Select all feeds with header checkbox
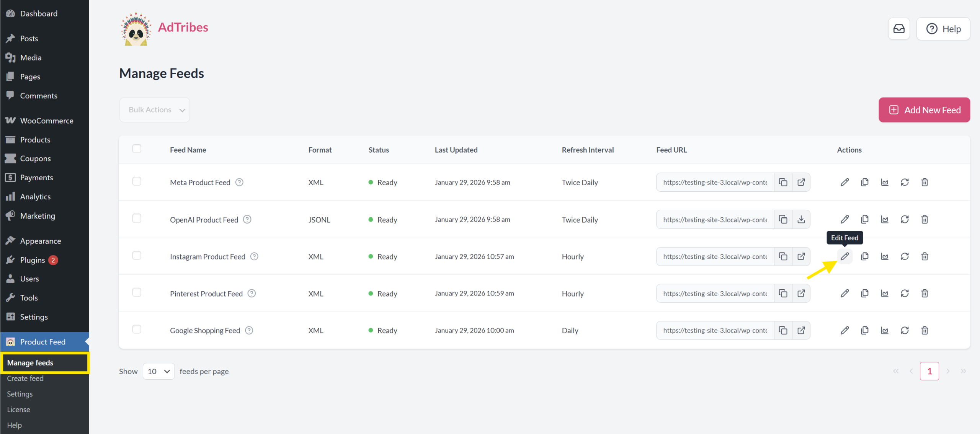 click(x=137, y=149)
